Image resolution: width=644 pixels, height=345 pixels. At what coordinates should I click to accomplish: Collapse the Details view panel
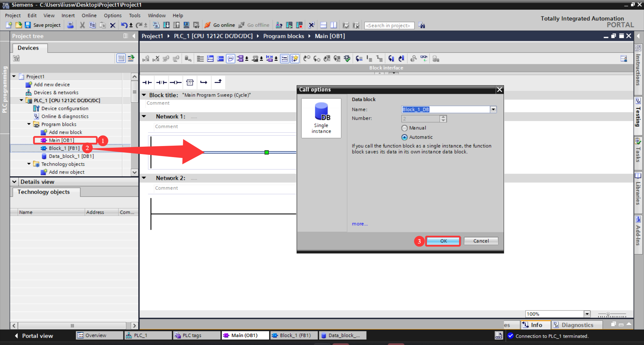[x=14, y=182]
